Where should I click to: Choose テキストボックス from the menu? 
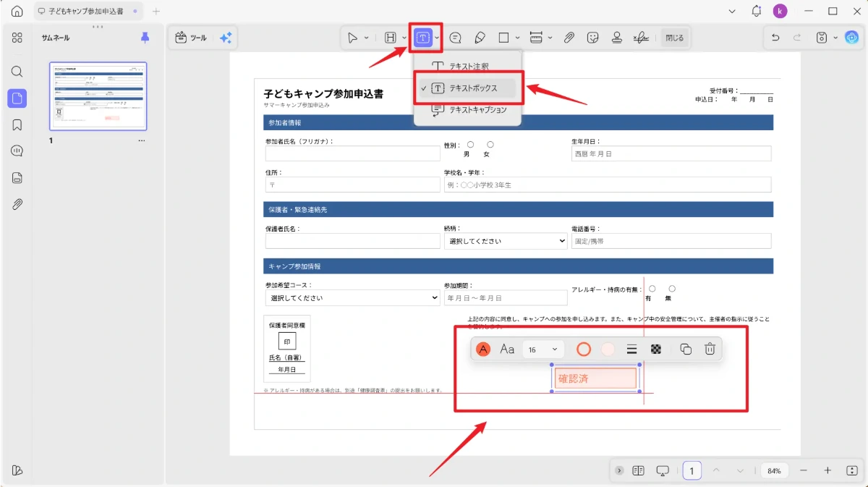point(467,88)
